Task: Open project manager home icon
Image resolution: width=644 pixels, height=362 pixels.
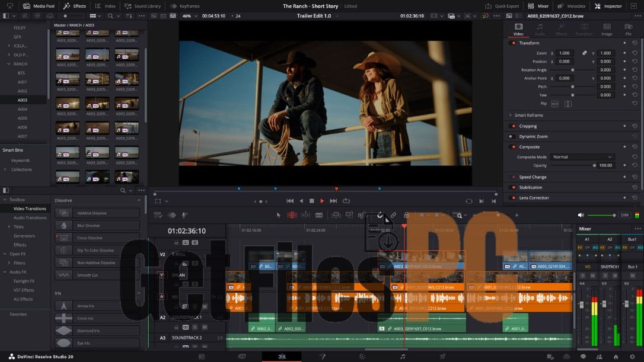Action: (x=616, y=357)
